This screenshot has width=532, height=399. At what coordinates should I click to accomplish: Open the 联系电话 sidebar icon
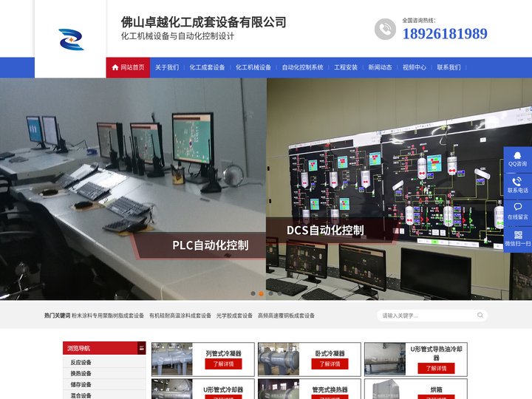pos(517,186)
